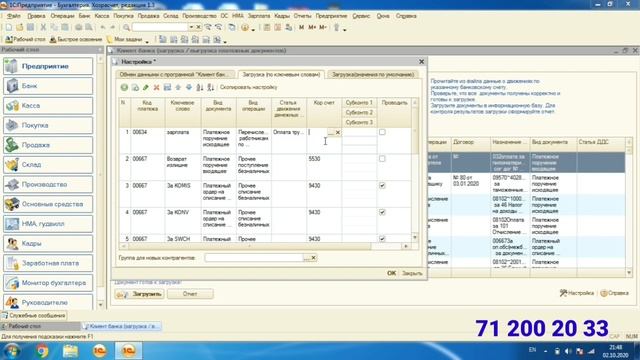Uncheck Проводить for row 4 За KONV
The height and width of the screenshot is (360, 640).
point(382,212)
